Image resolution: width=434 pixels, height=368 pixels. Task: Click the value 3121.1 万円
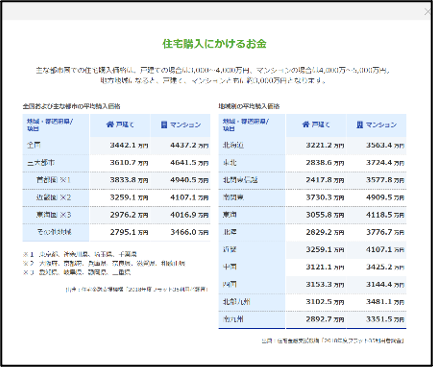click(325, 267)
